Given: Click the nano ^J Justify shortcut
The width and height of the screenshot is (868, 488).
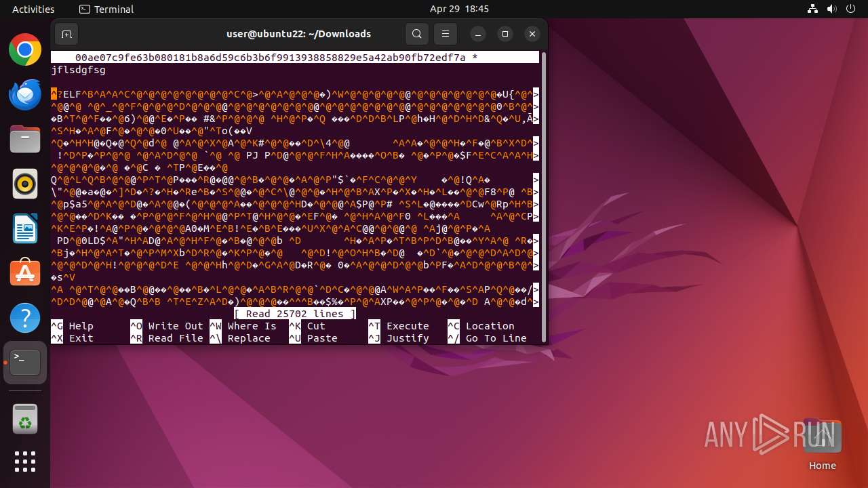Looking at the screenshot, I should click(399, 338).
